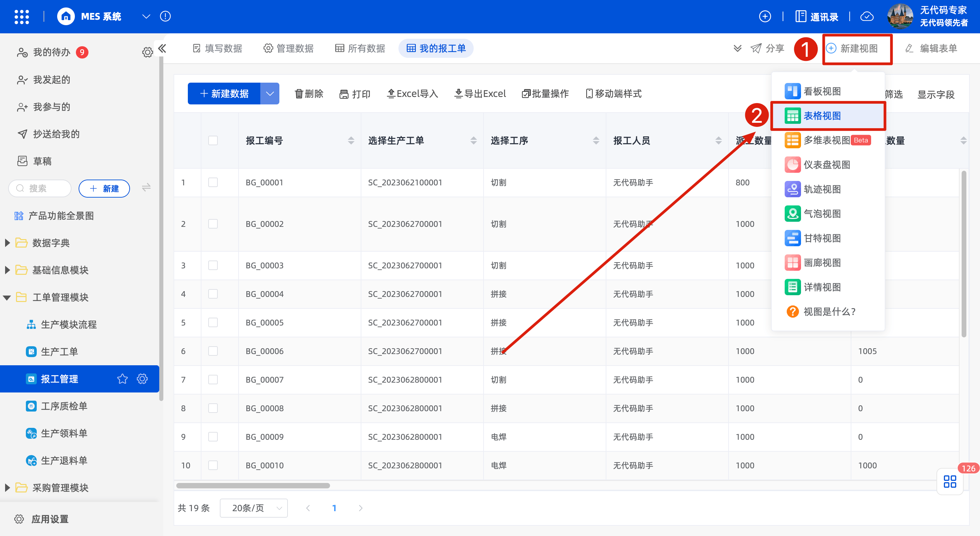This screenshot has width=980, height=536.
Task: Open sidebar settings gear next to 我的待办
Action: point(147,52)
